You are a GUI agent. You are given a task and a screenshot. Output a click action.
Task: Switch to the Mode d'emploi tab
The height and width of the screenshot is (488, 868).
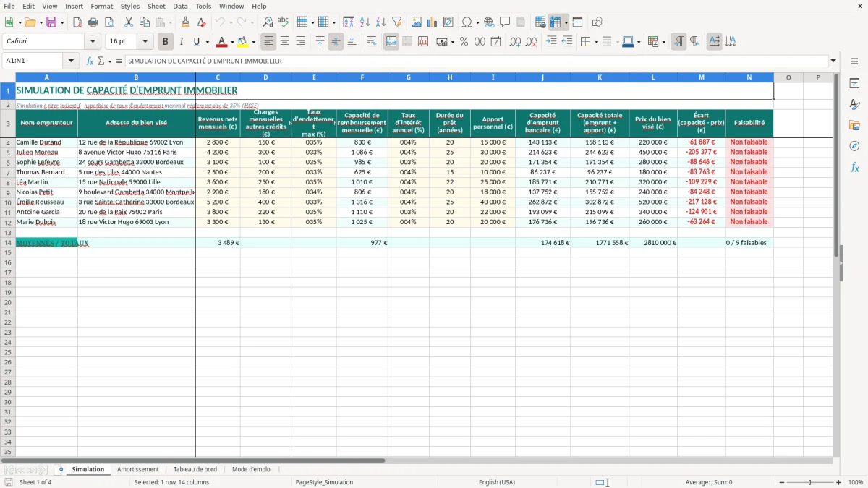(x=252, y=469)
